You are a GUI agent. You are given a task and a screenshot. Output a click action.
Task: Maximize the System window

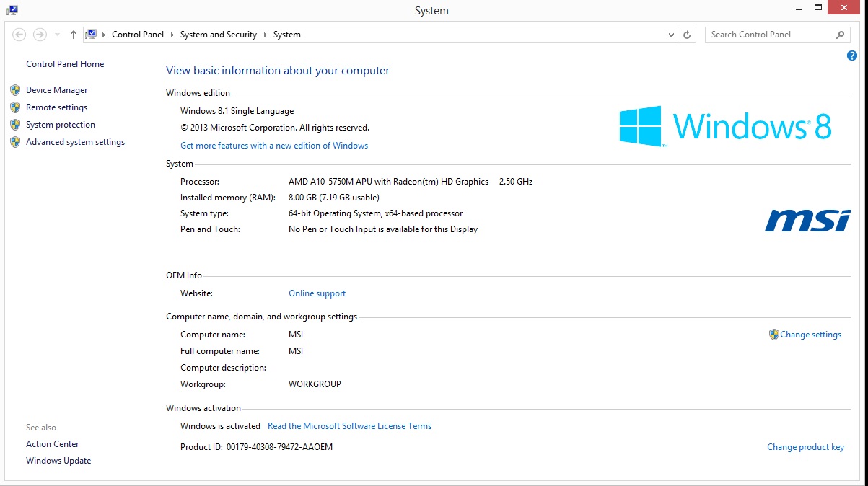(x=817, y=7)
